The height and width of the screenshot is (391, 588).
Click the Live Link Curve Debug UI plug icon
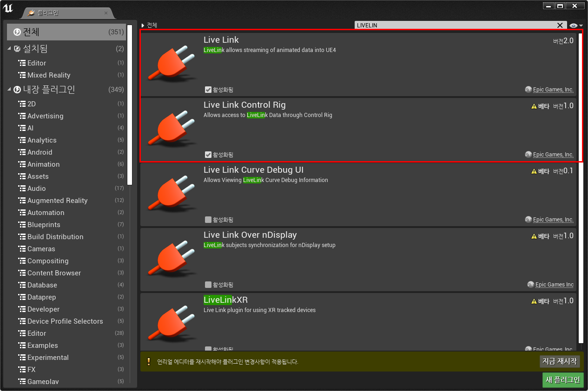[172, 194]
